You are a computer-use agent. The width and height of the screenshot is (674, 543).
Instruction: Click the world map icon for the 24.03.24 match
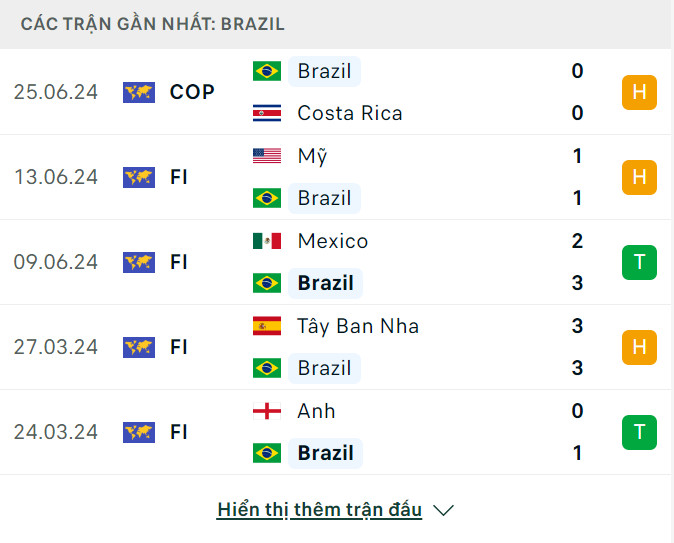[139, 432]
